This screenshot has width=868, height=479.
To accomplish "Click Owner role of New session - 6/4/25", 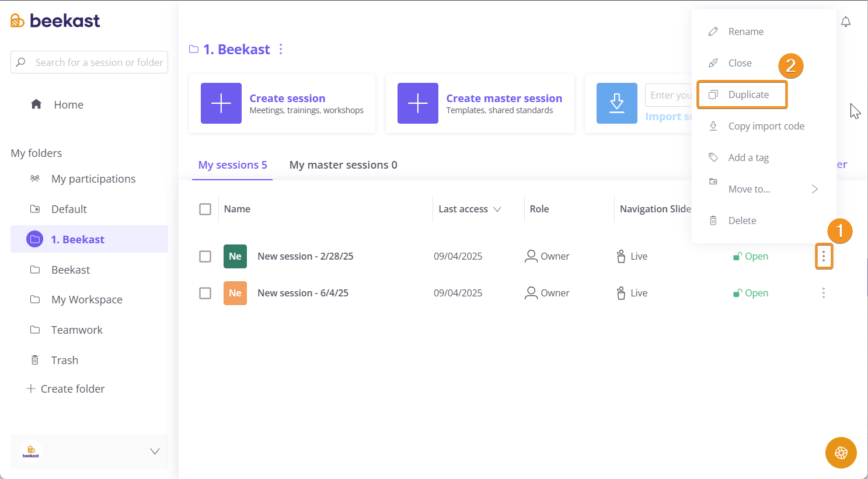I will pyautogui.click(x=547, y=293).
